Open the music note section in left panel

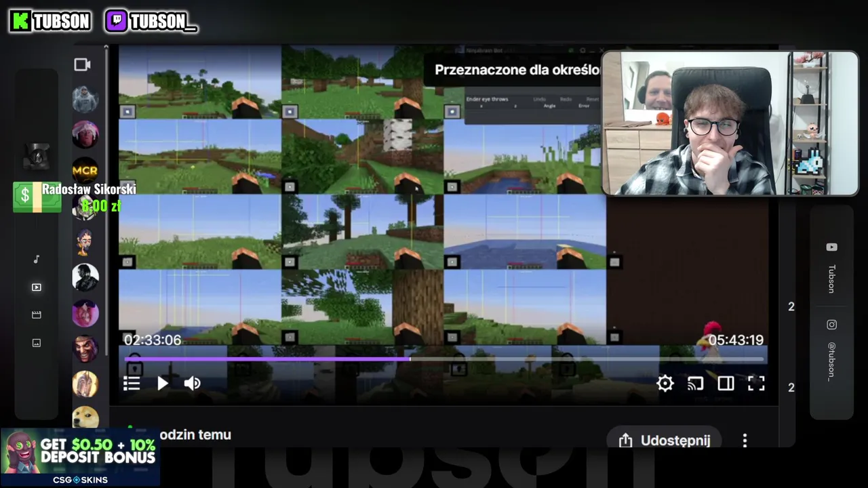(x=37, y=259)
